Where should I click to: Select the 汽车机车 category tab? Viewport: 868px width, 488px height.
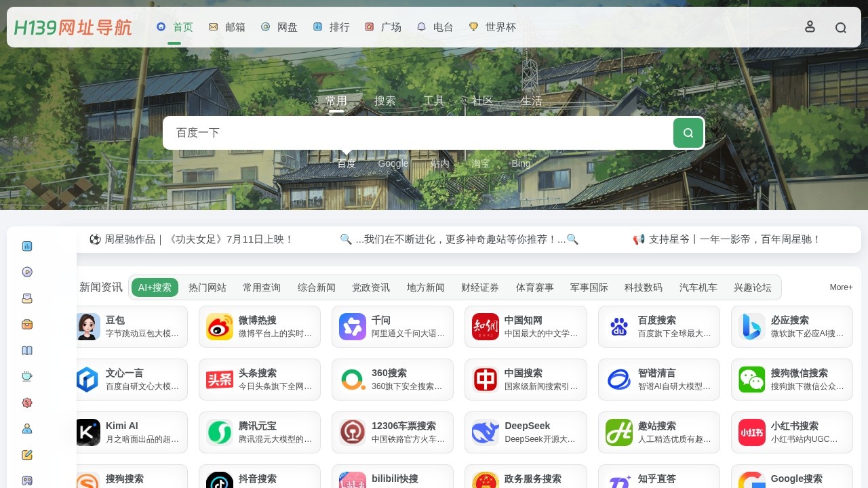698,287
